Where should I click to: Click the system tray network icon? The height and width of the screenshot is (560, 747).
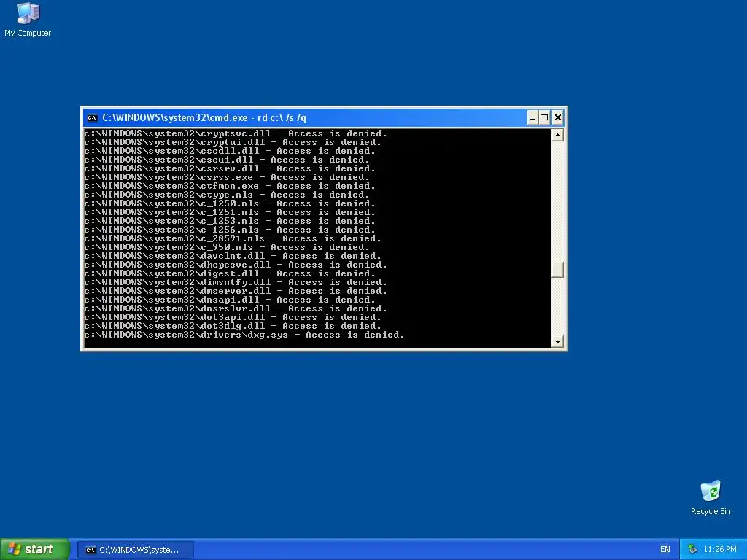coord(693,550)
